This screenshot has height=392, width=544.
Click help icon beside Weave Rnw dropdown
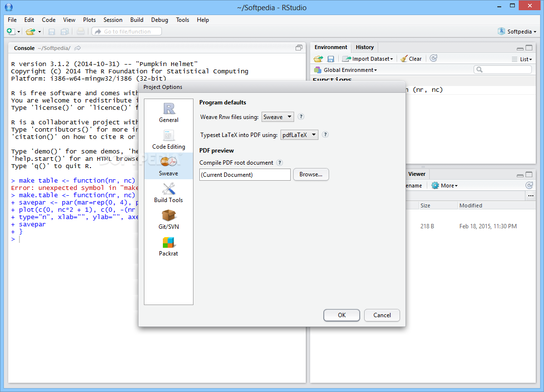(x=301, y=117)
